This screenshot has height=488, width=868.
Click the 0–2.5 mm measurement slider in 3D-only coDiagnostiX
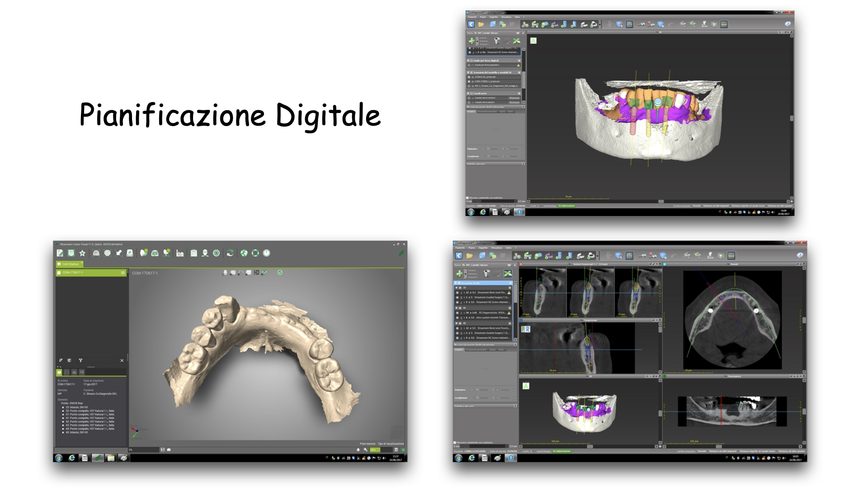pos(495,201)
